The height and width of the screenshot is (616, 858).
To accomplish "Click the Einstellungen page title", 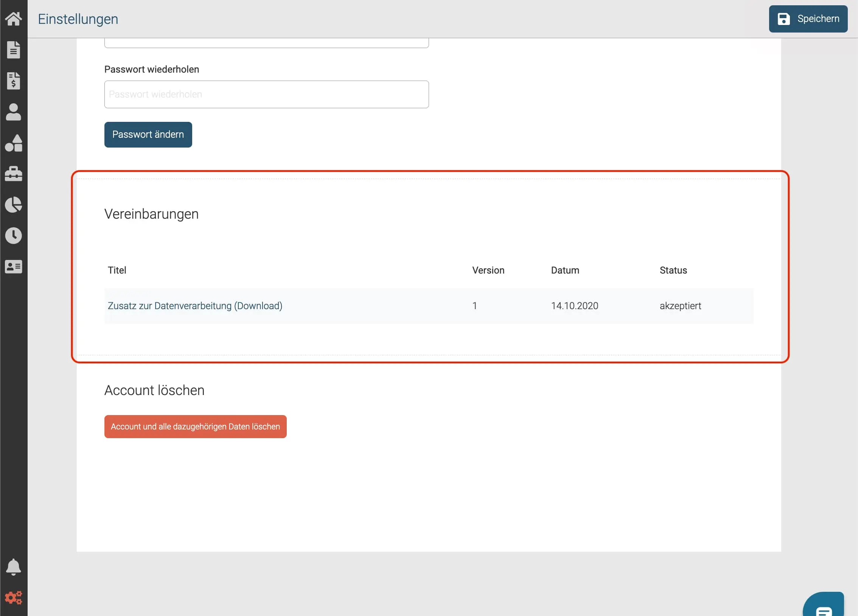I will (x=78, y=19).
